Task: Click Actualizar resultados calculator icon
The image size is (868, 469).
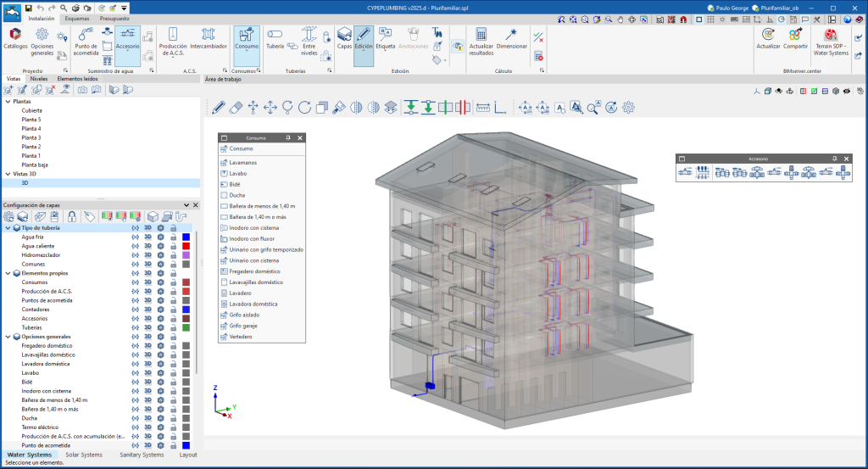Action: tap(481, 36)
